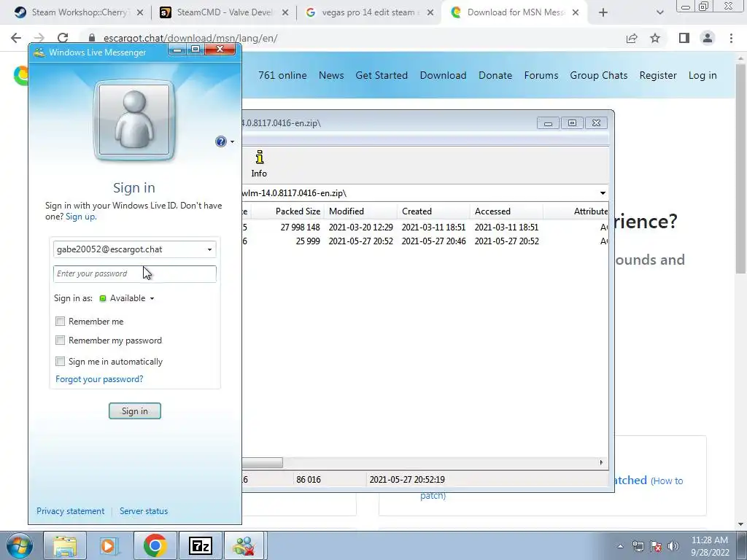Image resolution: width=747 pixels, height=560 pixels.
Task: View site security lock icon
Action: pyautogui.click(x=92, y=38)
